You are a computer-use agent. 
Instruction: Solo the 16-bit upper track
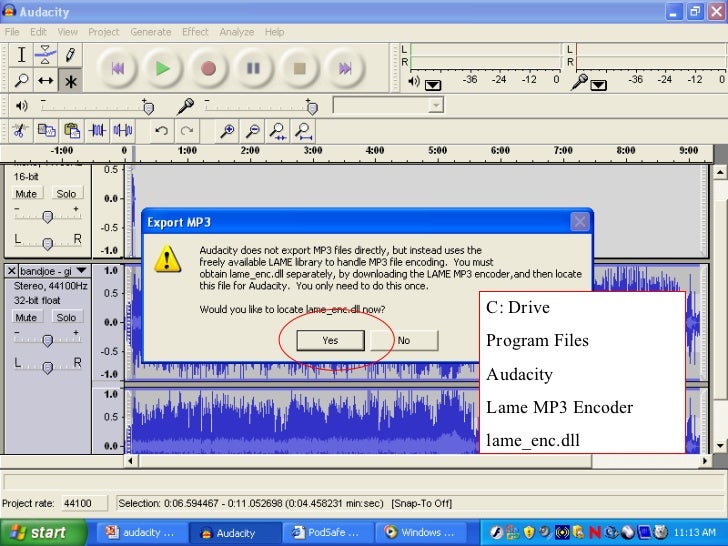coord(66,194)
